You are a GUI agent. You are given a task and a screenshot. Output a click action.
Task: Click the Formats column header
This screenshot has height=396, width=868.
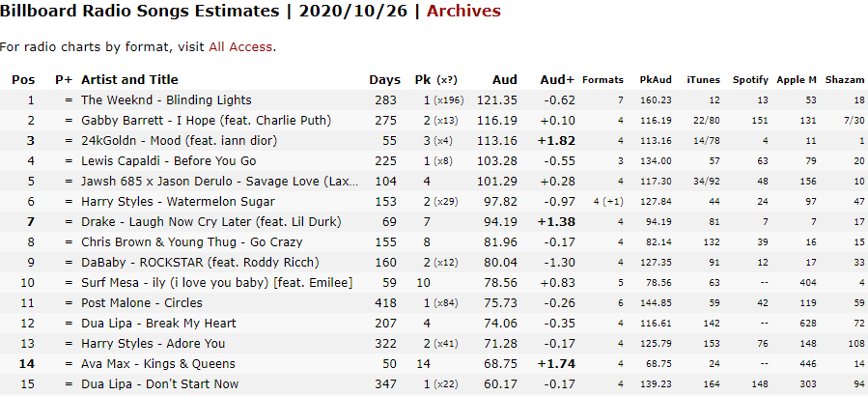602,80
